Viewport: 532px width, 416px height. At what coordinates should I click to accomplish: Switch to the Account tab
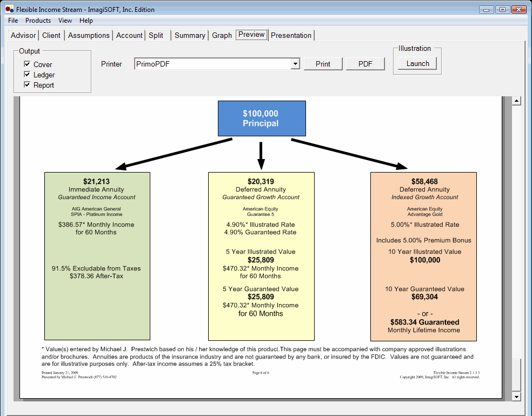[x=129, y=35]
